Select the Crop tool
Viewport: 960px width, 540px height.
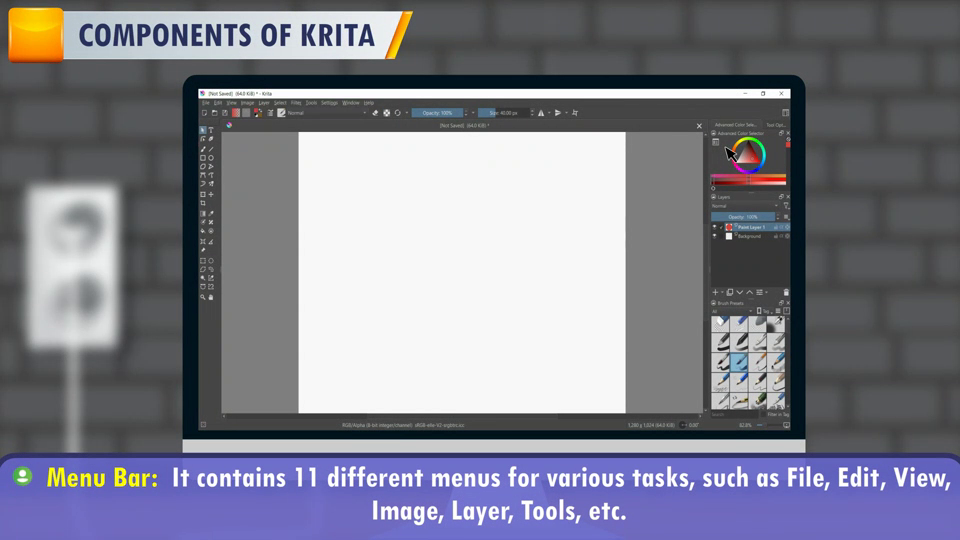click(x=203, y=203)
